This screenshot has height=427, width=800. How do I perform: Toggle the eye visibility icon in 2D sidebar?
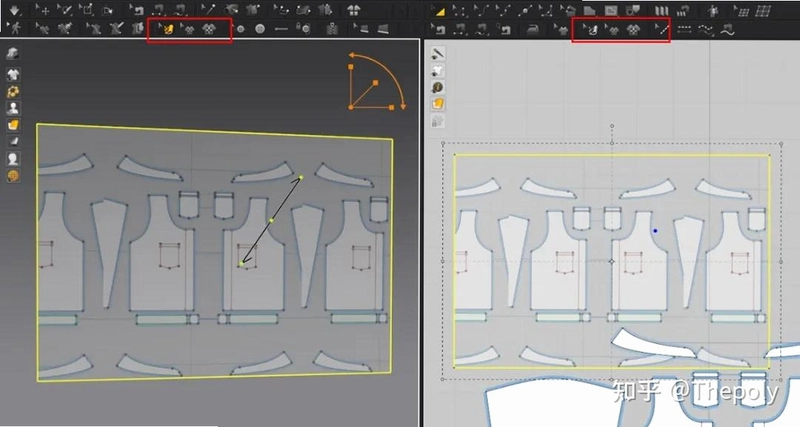coord(437,70)
